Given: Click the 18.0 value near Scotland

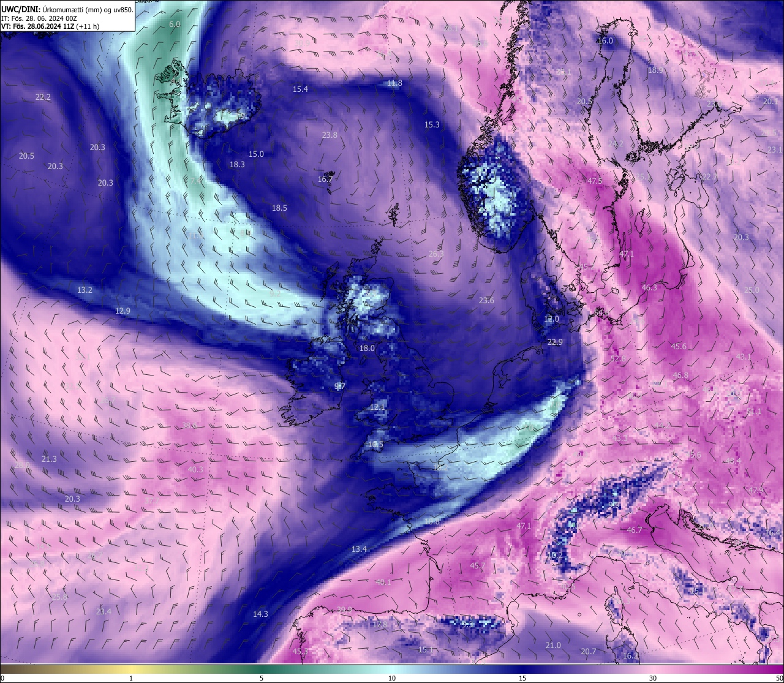Looking at the screenshot, I should click(367, 348).
